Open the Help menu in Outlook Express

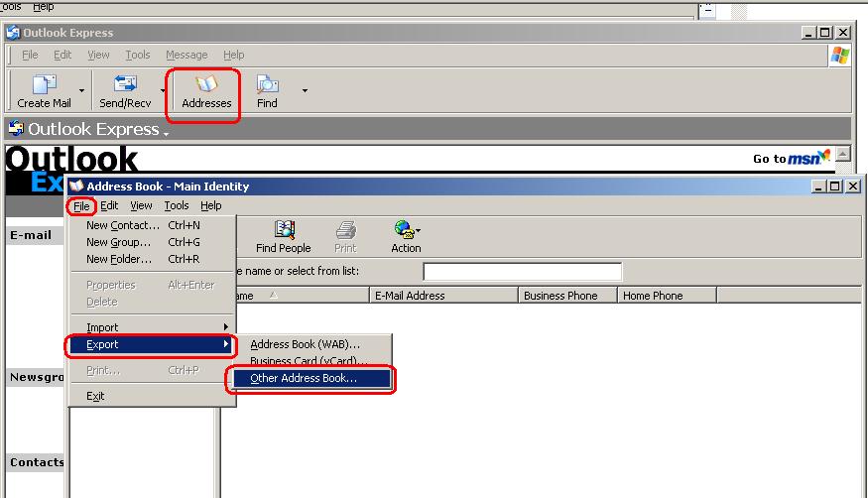233,55
